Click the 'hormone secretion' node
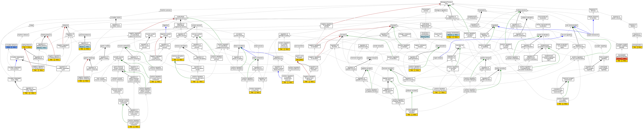The width and height of the screenshot is (644, 129). [388, 68]
